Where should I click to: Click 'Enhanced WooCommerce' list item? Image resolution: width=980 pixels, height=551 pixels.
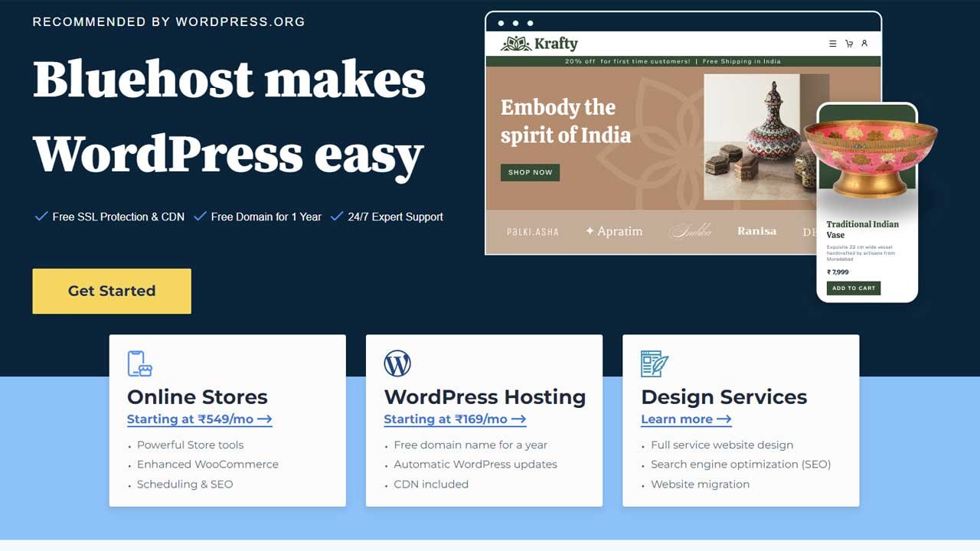(207, 465)
